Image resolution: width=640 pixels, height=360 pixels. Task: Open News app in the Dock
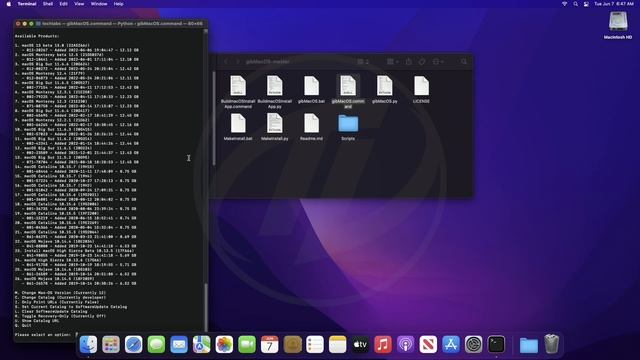coord(428,344)
